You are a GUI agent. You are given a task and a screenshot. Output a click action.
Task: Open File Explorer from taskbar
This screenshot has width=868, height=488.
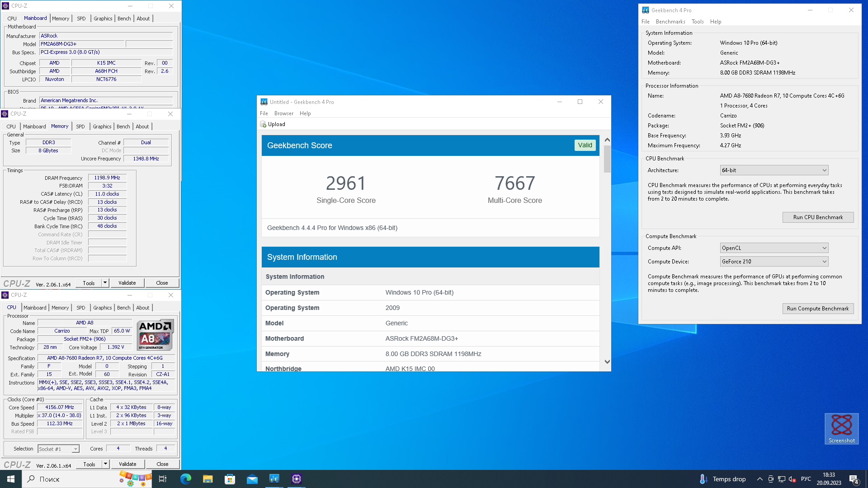[x=208, y=479]
